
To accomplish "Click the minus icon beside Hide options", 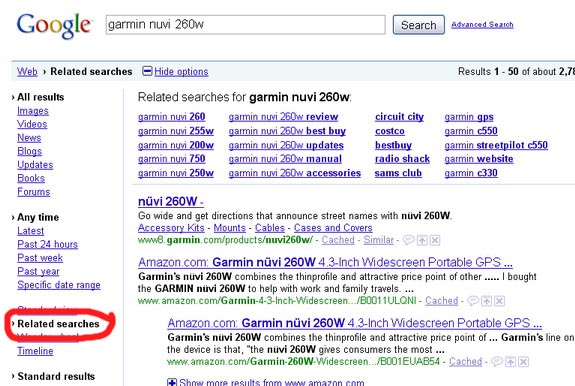I will click(147, 71).
